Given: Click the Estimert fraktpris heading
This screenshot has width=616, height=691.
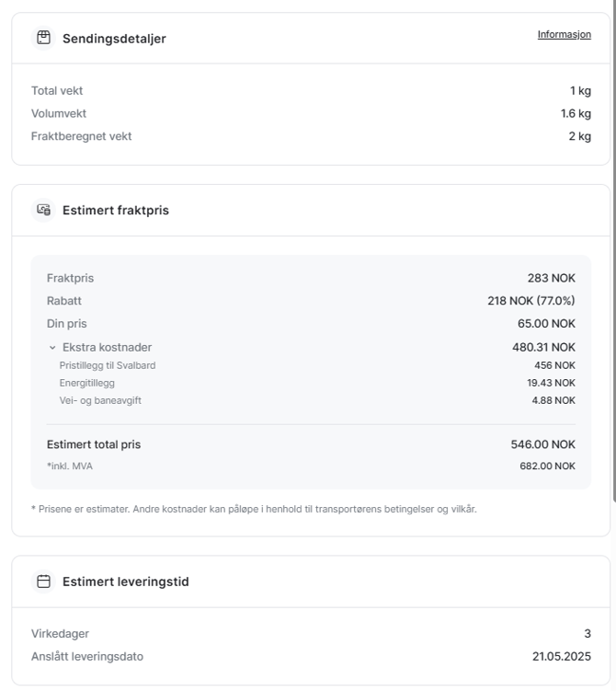Looking at the screenshot, I should pos(115,210).
